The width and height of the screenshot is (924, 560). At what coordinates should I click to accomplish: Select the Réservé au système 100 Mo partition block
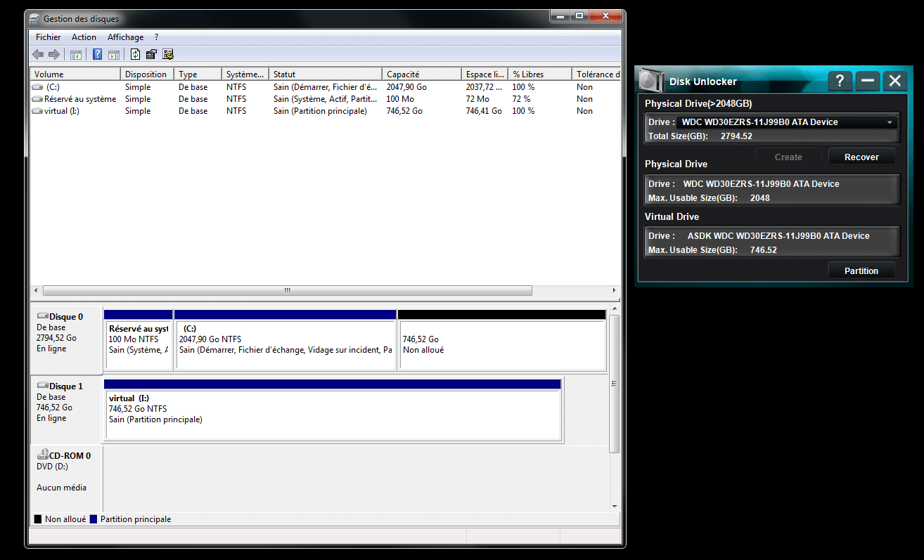pyautogui.click(x=138, y=339)
